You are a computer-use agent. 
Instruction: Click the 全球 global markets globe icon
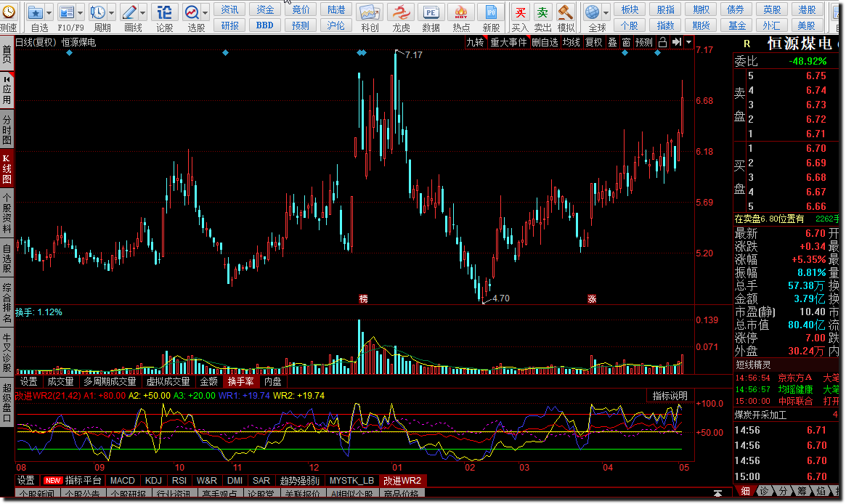click(592, 12)
